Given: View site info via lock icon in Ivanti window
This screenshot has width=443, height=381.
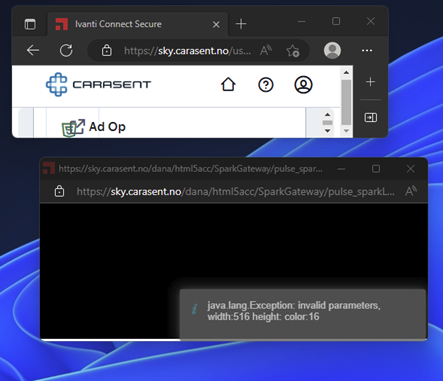Looking at the screenshot, I should click(107, 51).
